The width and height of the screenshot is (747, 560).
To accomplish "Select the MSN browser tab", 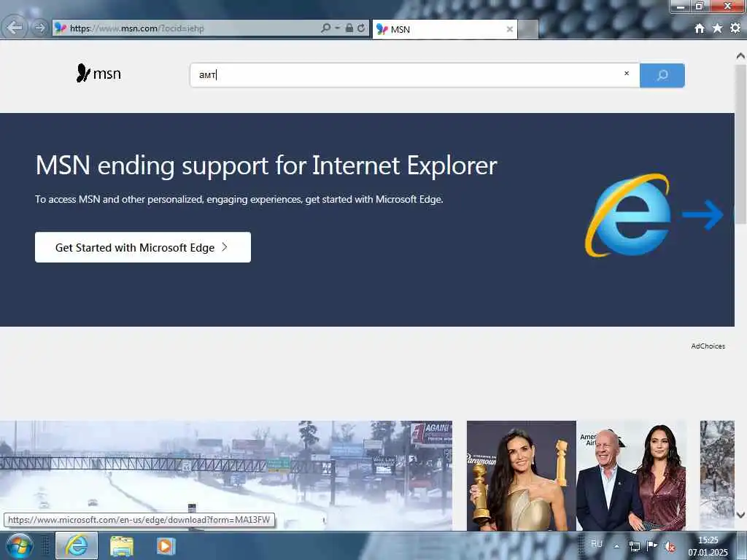I will tap(444, 29).
